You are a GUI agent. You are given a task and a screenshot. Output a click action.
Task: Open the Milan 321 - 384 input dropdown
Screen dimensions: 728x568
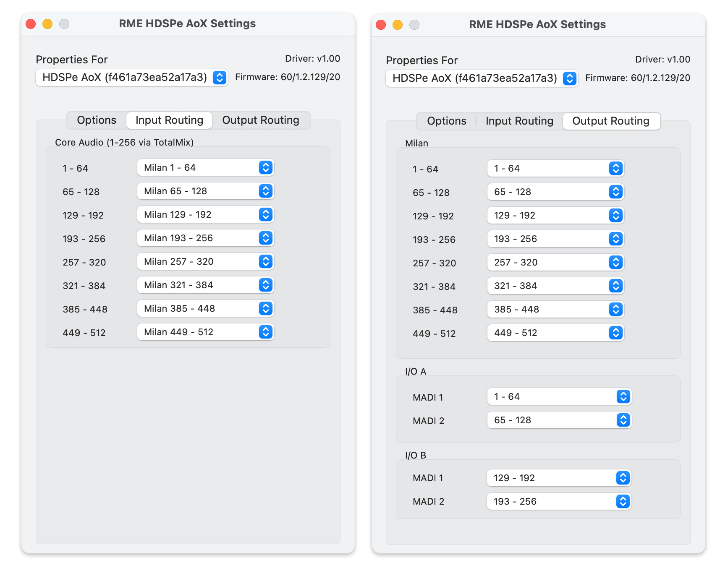(x=206, y=285)
